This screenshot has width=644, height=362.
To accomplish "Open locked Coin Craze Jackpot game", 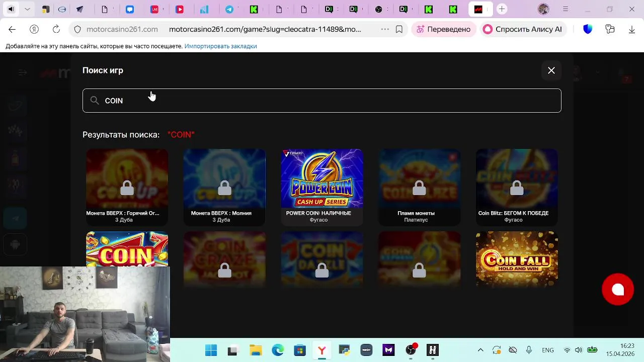I will click(x=224, y=259).
